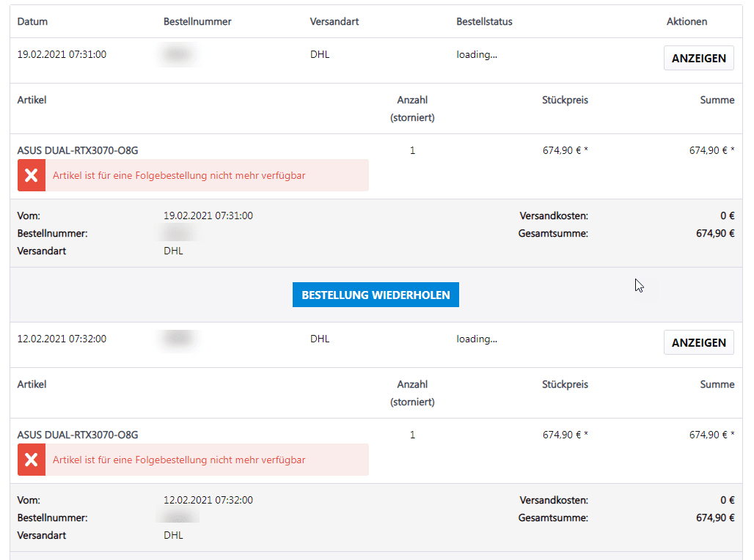Click the Versandart column header at the top
This screenshot has width=754, height=560.
[334, 21]
